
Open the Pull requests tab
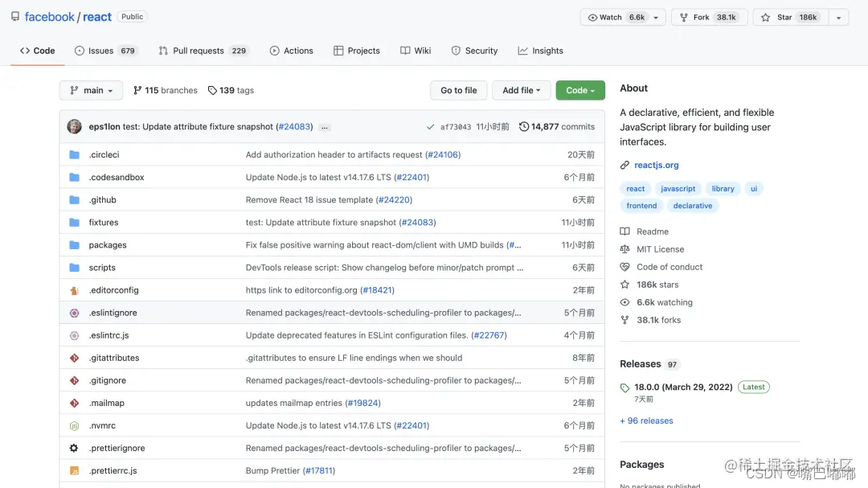coord(203,51)
